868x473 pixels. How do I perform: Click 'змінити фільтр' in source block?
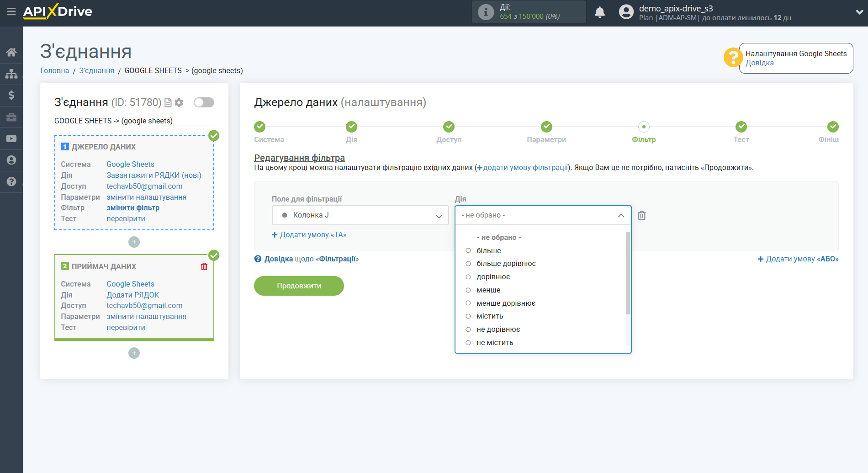133,208
